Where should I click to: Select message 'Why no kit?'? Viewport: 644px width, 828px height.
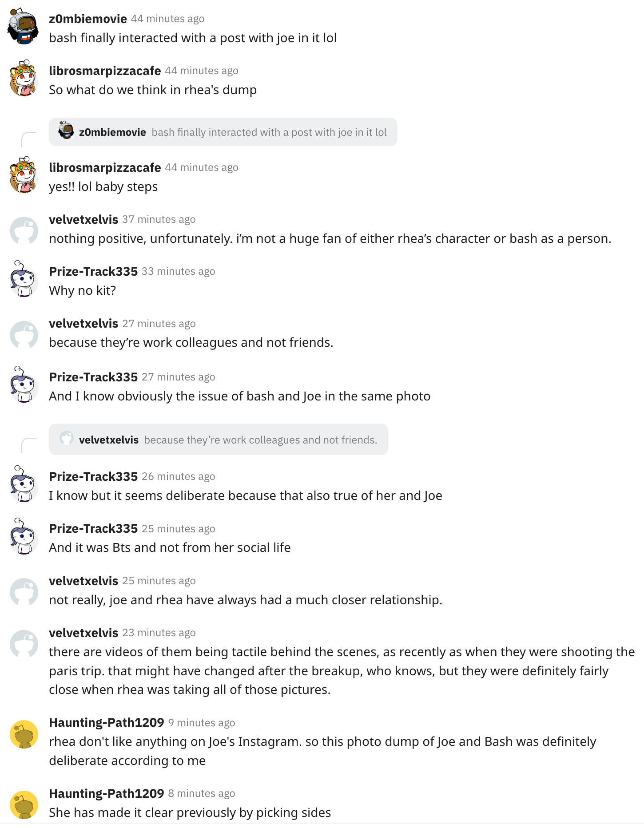click(83, 290)
